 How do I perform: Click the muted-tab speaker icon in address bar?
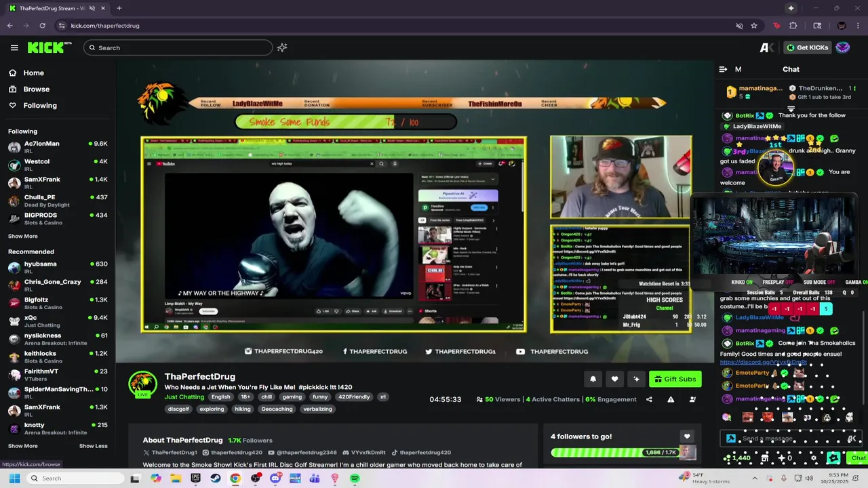(739, 26)
